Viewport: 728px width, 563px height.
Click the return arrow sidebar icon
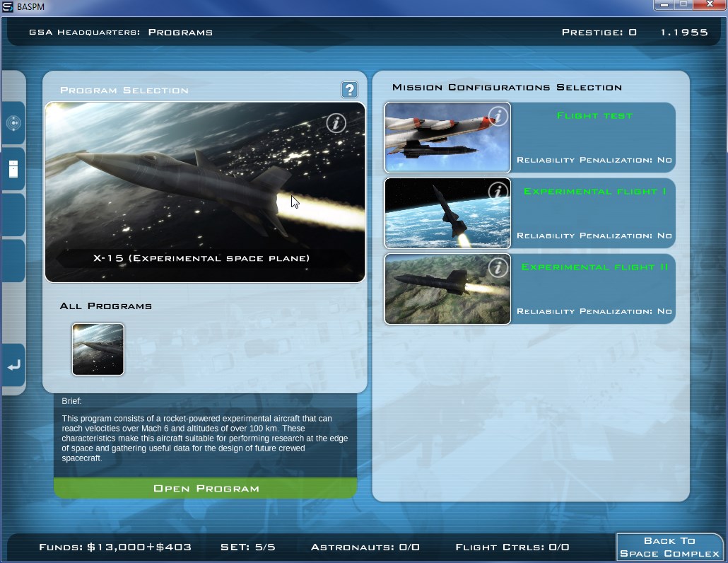point(14,366)
